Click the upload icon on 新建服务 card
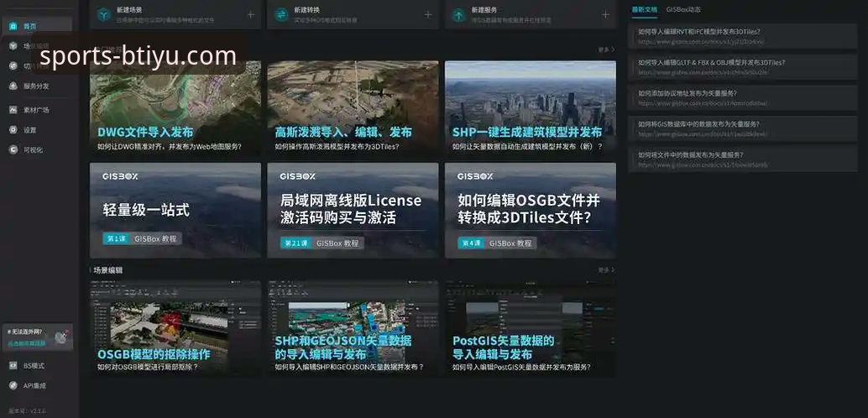This screenshot has height=418, width=868. click(x=459, y=14)
